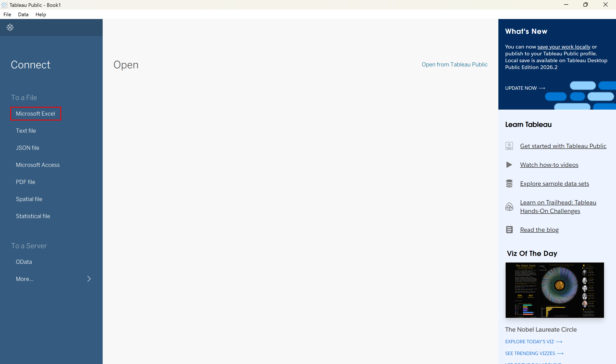Open More... server connectors

pos(25,279)
